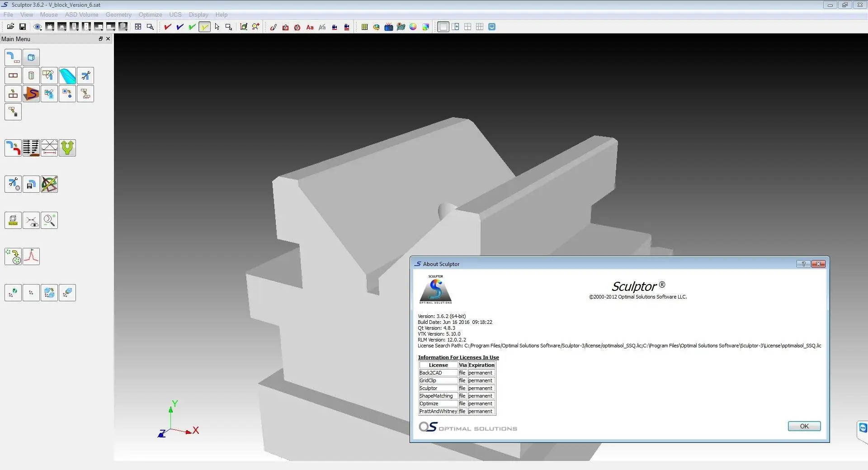The image size is (868, 470).
Task: Click the blue-to-red pipe deformation icon
Action: click(x=13, y=148)
